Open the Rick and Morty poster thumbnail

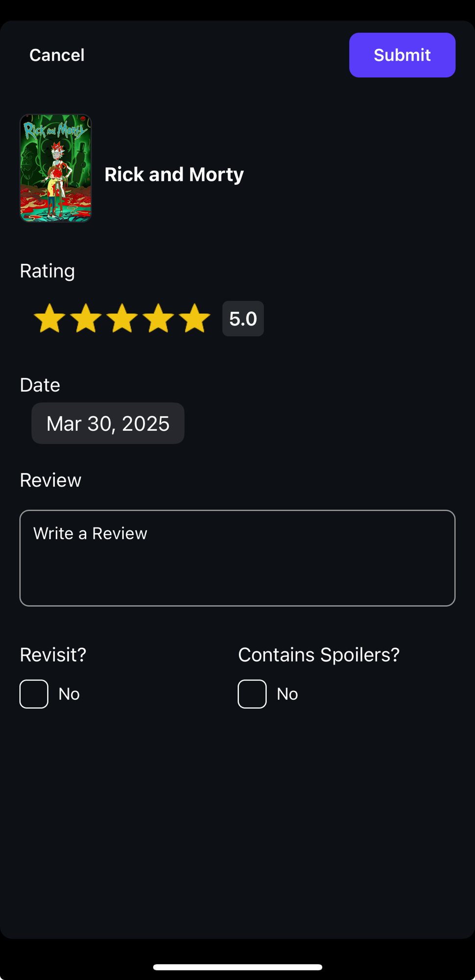click(x=56, y=168)
